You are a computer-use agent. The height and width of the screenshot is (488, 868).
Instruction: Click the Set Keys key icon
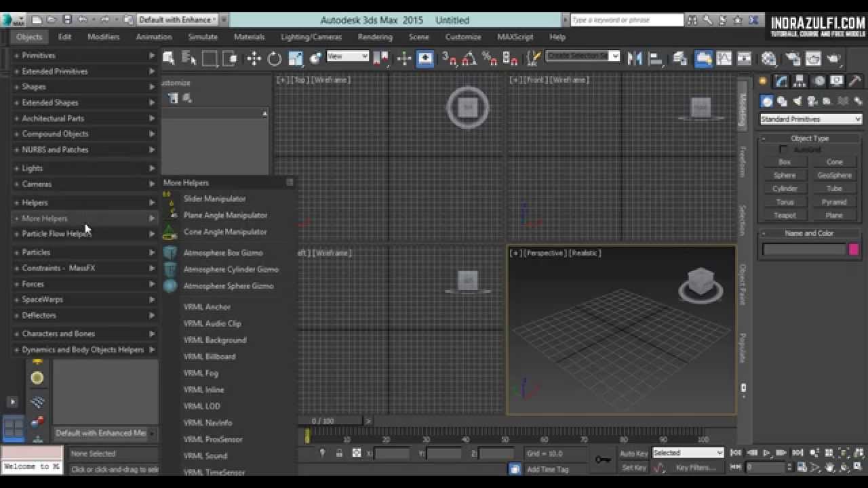click(603, 460)
